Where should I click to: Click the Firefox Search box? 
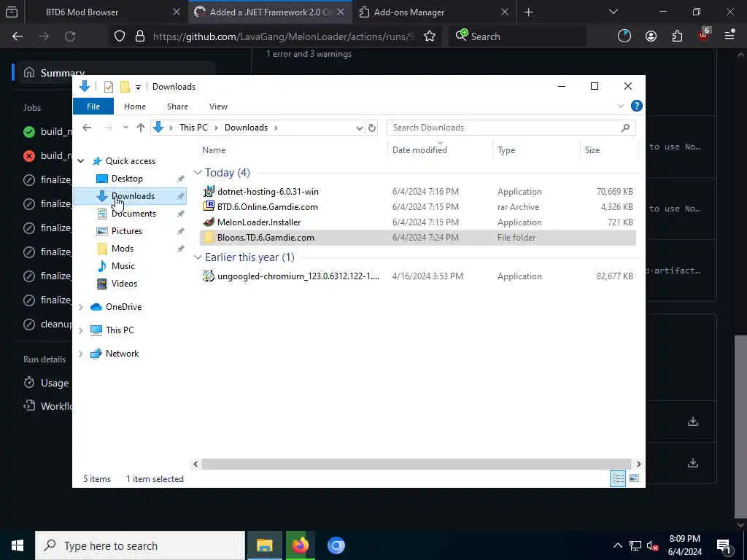[x=517, y=36]
